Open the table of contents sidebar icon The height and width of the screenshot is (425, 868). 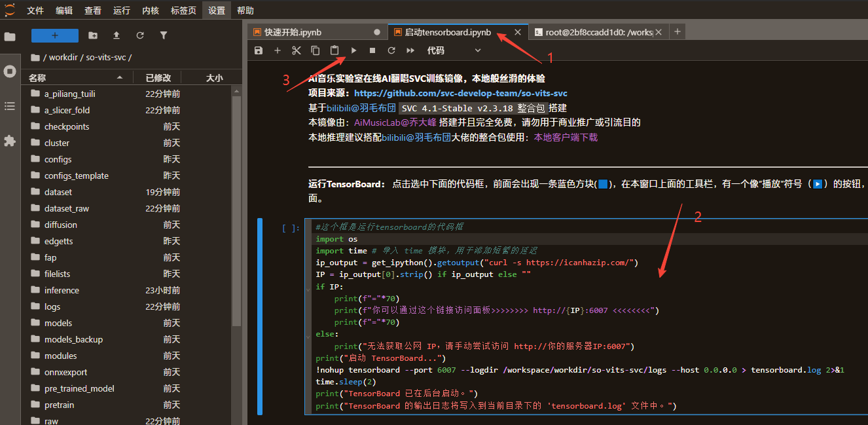(10, 105)
